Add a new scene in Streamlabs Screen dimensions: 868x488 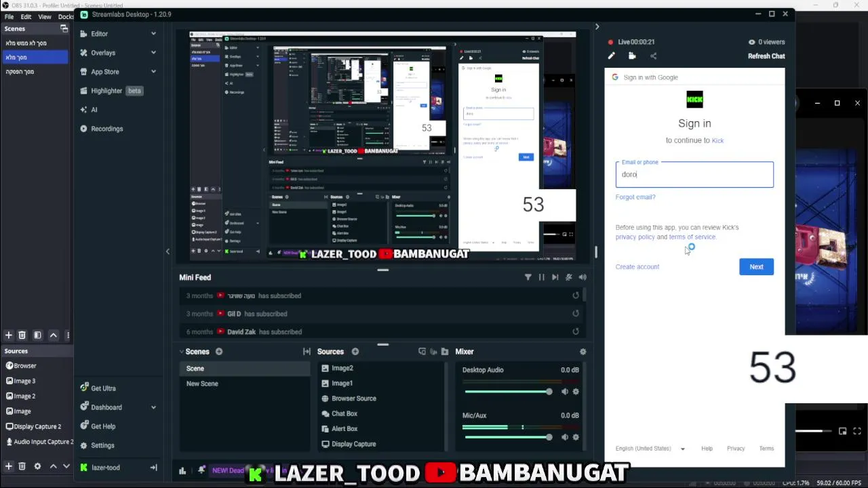[x=219, y=352]
